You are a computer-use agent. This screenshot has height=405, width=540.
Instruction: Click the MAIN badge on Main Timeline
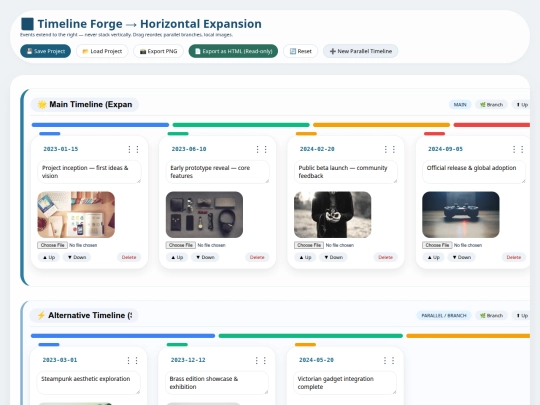pyautogui.click(x=460, y=105)
